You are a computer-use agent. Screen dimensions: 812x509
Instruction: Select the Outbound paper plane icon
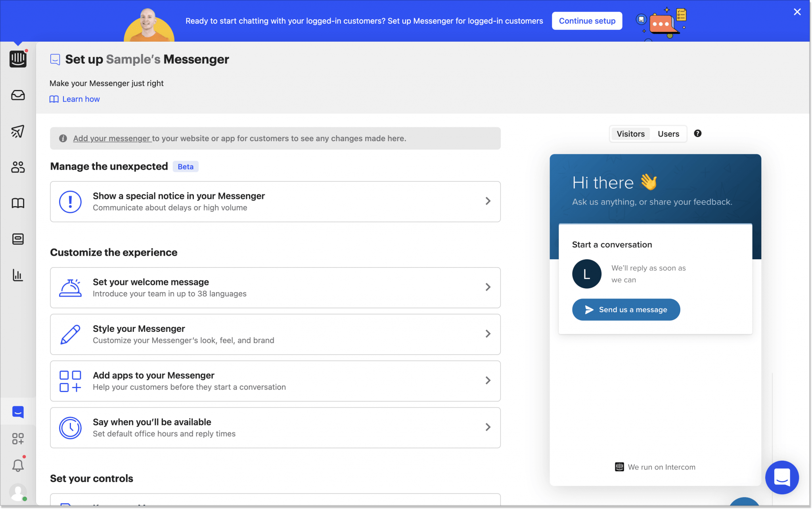point(18,131)
